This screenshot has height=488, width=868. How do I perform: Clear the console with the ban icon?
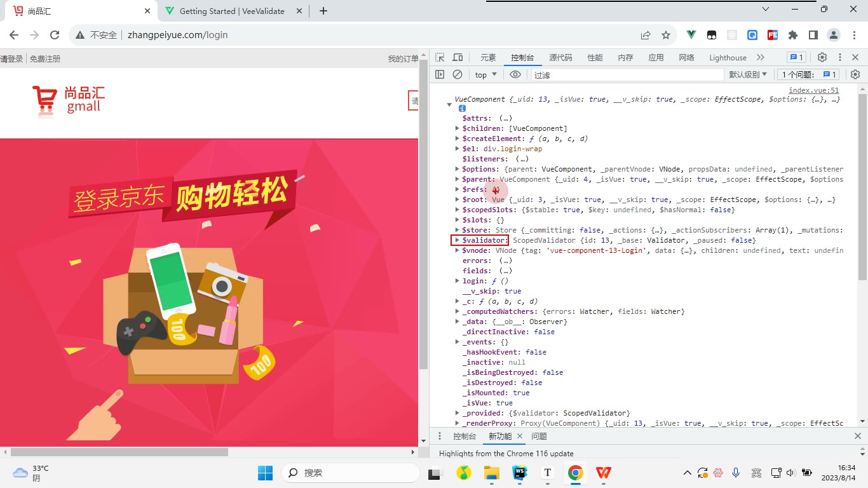[458, 74]
